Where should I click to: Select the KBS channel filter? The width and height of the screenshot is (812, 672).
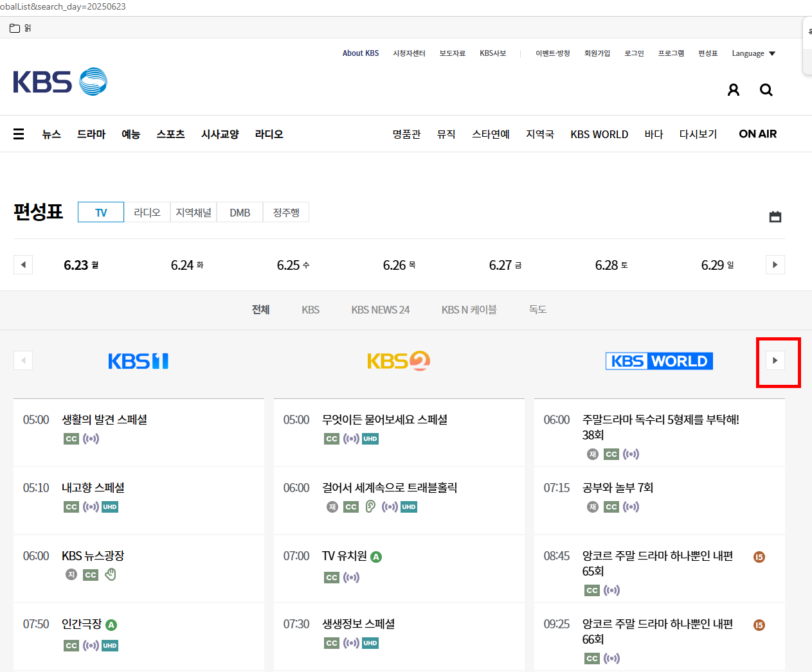(311, 310)
